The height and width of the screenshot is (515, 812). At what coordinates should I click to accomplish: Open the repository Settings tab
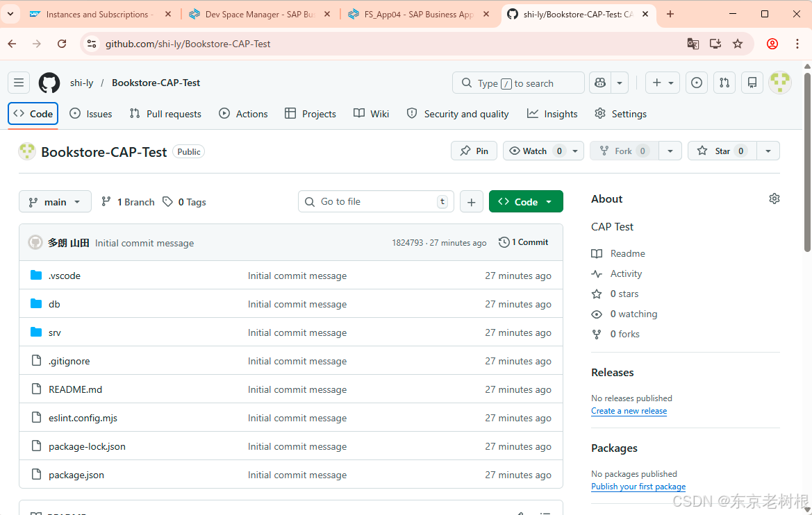click(620, 114)
